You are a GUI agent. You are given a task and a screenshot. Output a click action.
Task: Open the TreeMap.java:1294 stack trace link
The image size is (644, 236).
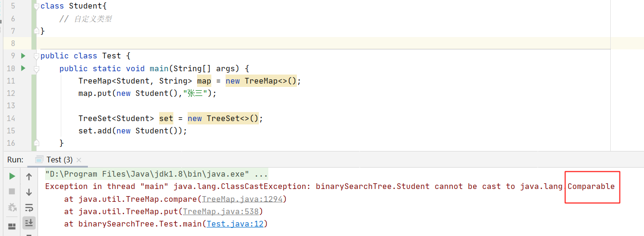(242, 199)
